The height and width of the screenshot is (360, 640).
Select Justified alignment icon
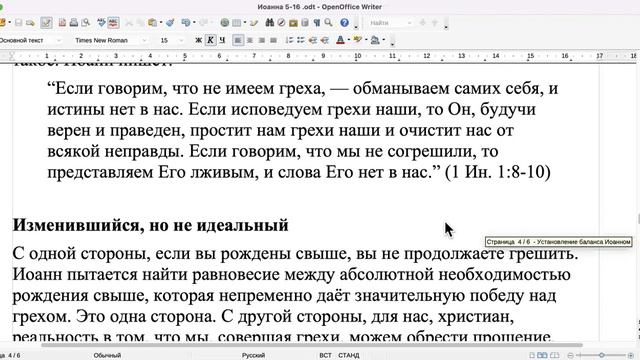tap(273, 40)
